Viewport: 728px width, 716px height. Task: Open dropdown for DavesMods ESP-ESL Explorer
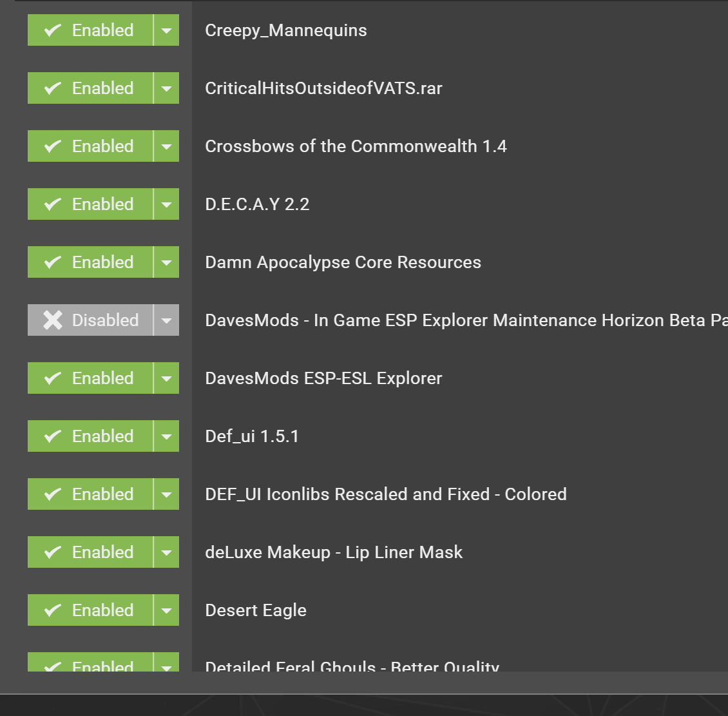coord(166,378)
